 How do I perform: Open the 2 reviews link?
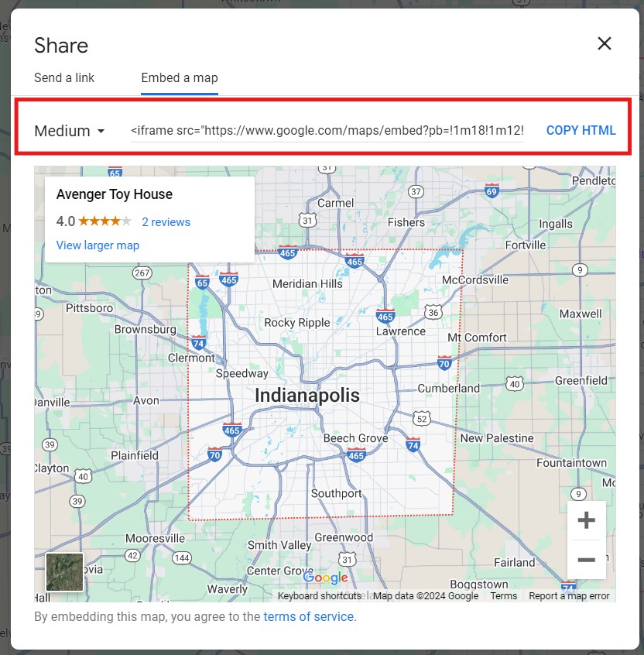tap(166, 221)
